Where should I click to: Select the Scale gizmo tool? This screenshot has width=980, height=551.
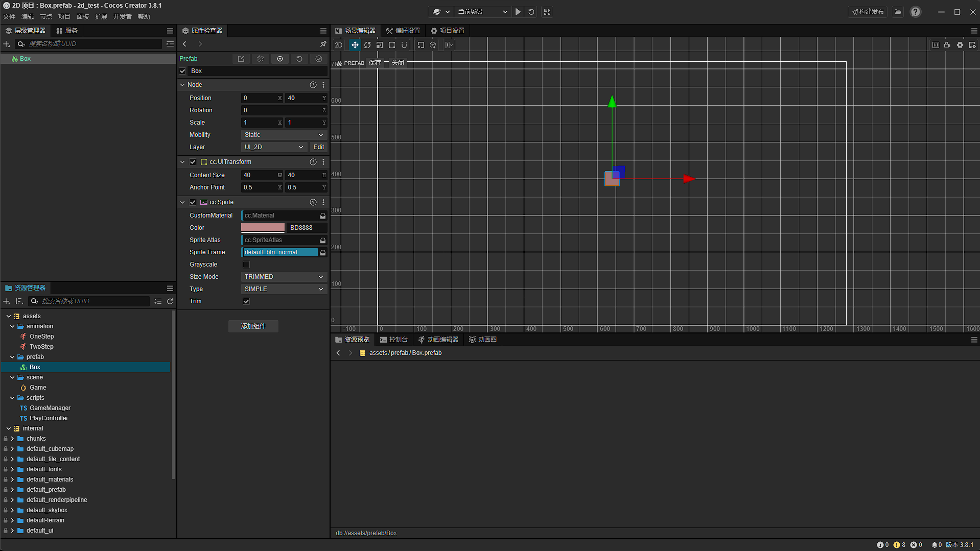379,45
